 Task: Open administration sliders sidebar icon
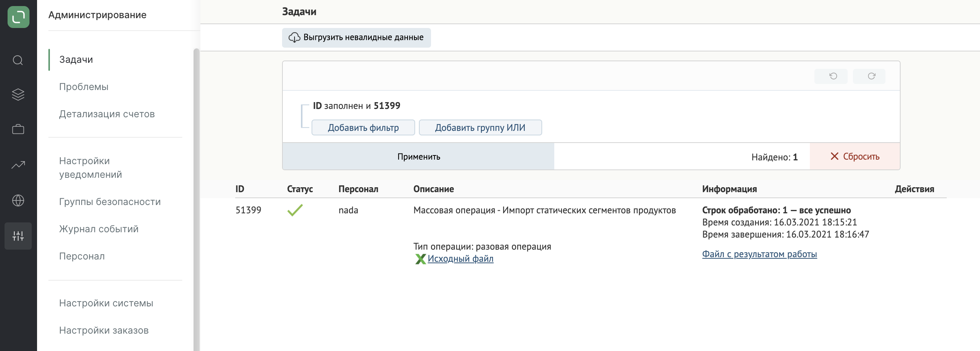pos(18,236)
